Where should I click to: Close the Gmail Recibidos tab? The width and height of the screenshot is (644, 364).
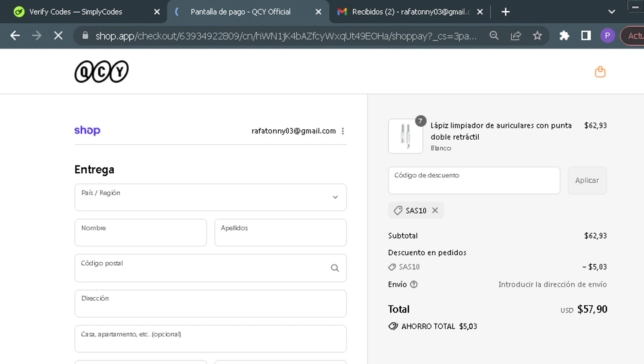pyautogui.click(x=480, y=12)
